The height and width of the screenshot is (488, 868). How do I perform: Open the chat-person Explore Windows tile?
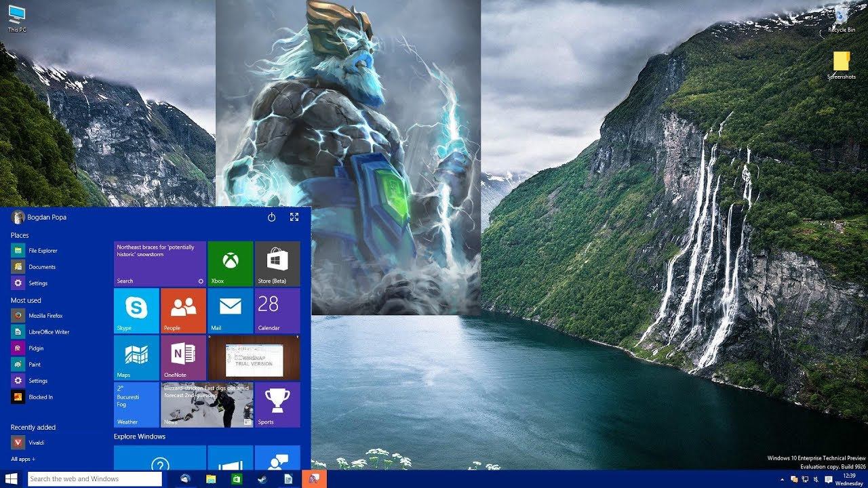(277, 458)
